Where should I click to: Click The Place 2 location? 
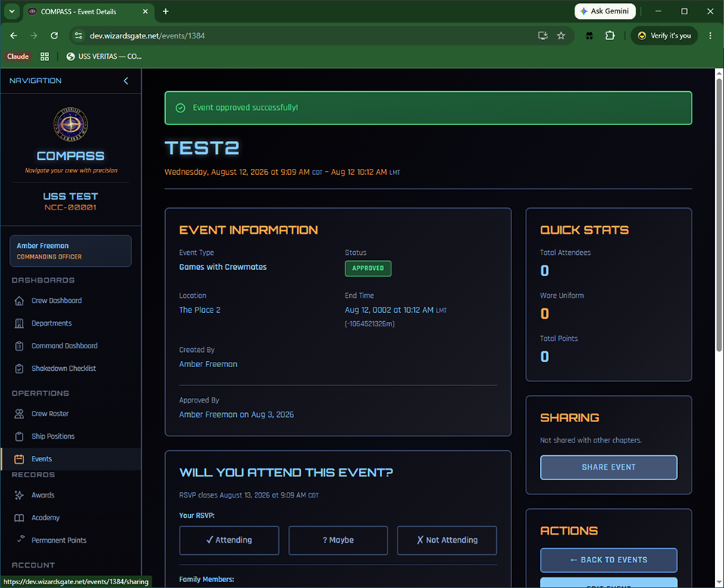(200, 310)
